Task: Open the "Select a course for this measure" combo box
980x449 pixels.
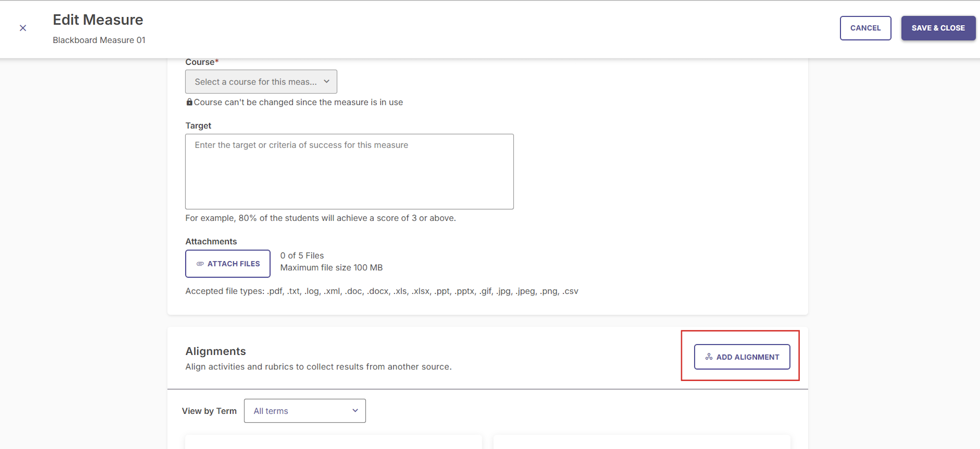Action: 261,82
